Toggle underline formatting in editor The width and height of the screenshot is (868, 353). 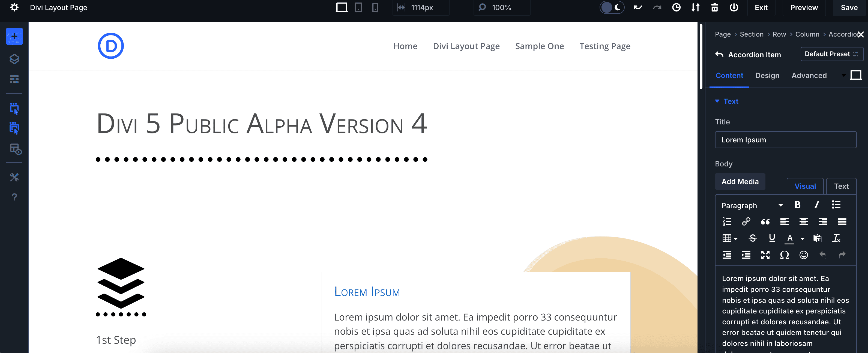pos(772,238)
